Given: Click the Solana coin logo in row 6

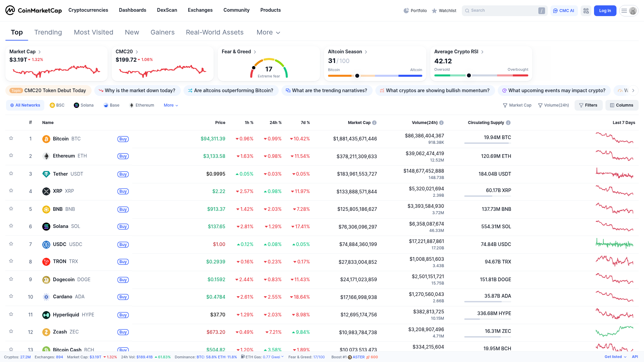Looking at the screenshot, I should click(x=46, y=227).
